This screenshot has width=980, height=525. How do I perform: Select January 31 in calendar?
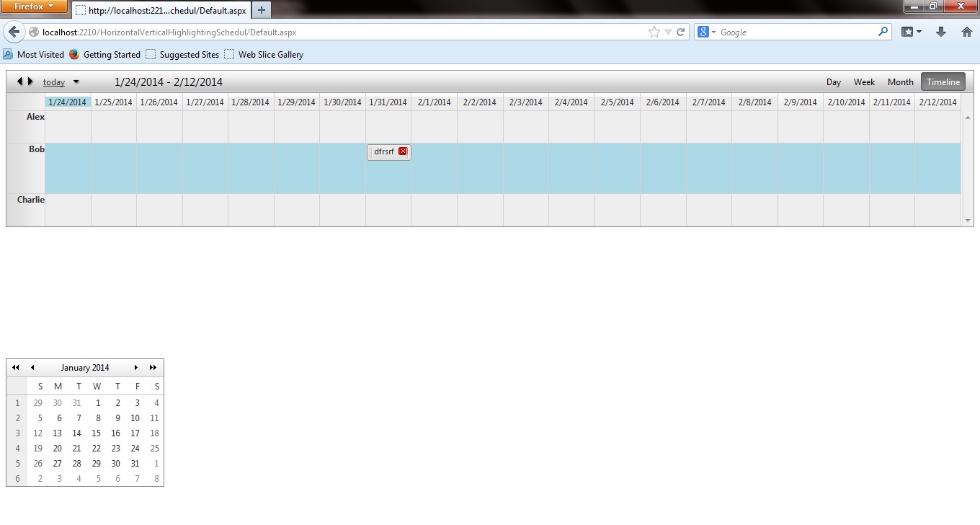tap(135, 464)
